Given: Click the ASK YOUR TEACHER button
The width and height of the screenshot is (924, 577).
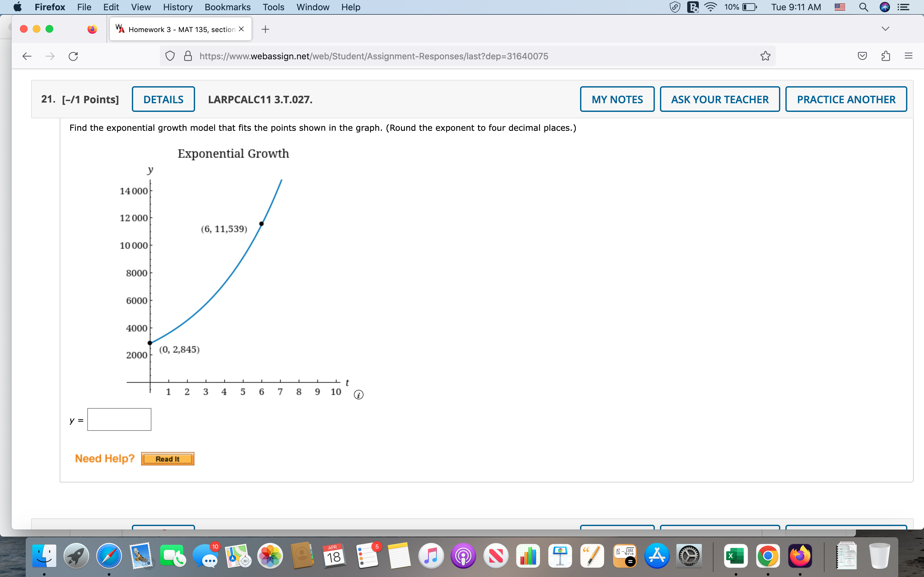Looking at the screenshot, I should (719, 99).
